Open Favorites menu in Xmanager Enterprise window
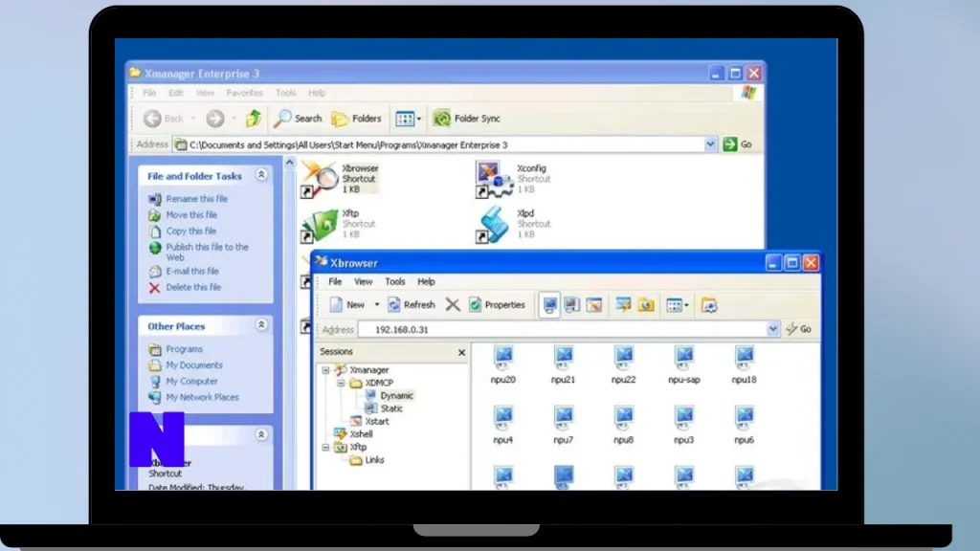This screenshot has width=980, height=551. 244,93
